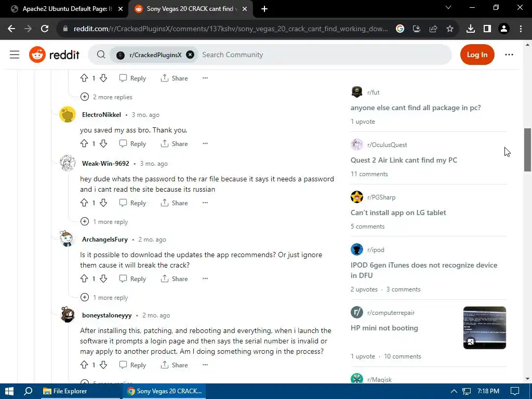
Task: Open r/OculusQuest community link
Action: pos(387,145)
